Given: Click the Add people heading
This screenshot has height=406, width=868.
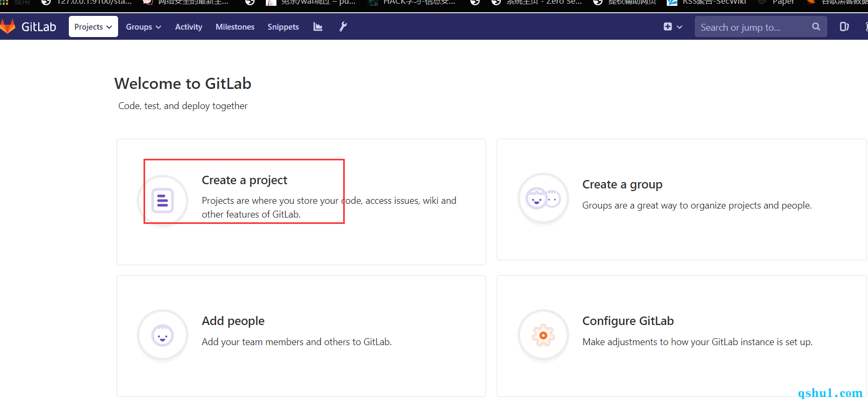Looking at the screenshot, I should [x=233, y=321].
